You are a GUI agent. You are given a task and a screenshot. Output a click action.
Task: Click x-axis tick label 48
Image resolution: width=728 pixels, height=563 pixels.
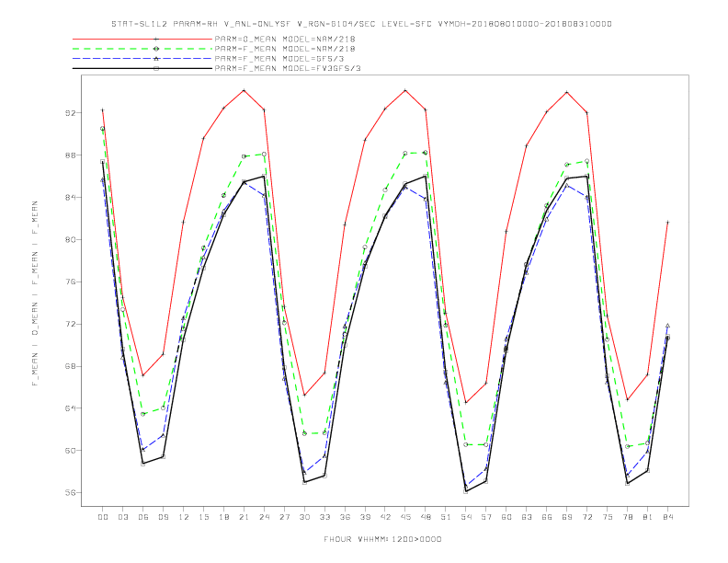coord(426,517)
